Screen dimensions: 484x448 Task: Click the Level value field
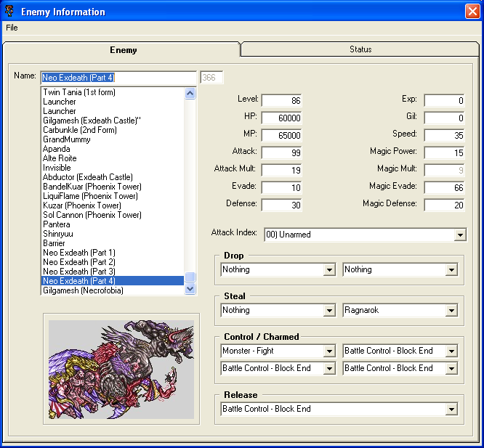tap(282, 100)
